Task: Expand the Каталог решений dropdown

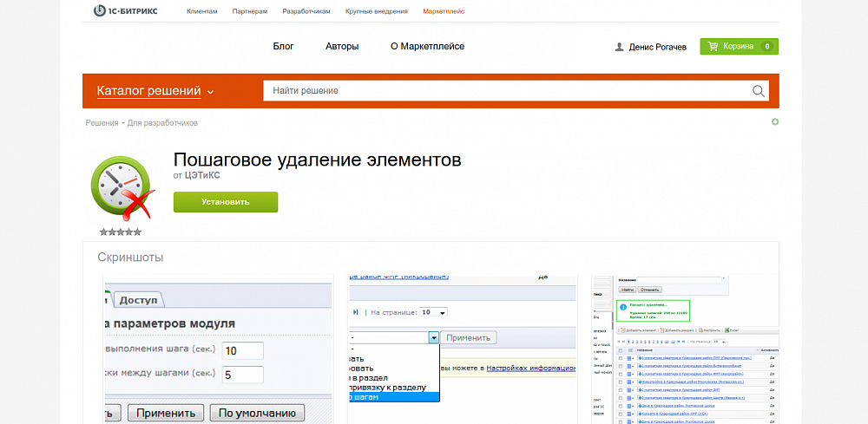Action: [155, 91]
